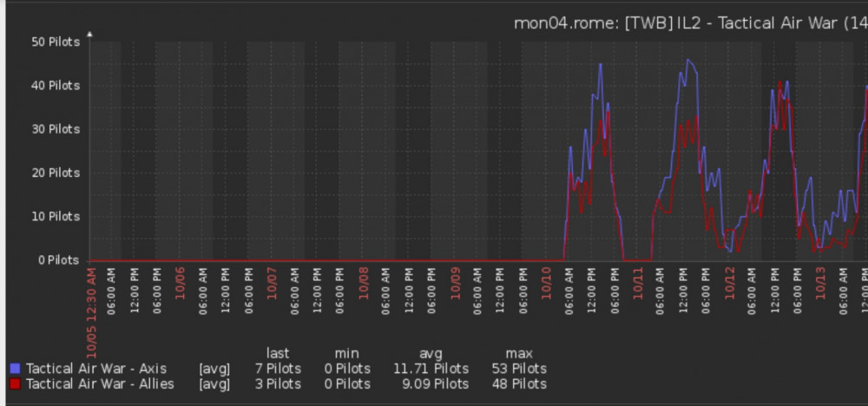This screenshot has width=868, height=406.
Task: Click the blue Axis legend color swatch
Action: pyautogui.click(x=15, y=369)
